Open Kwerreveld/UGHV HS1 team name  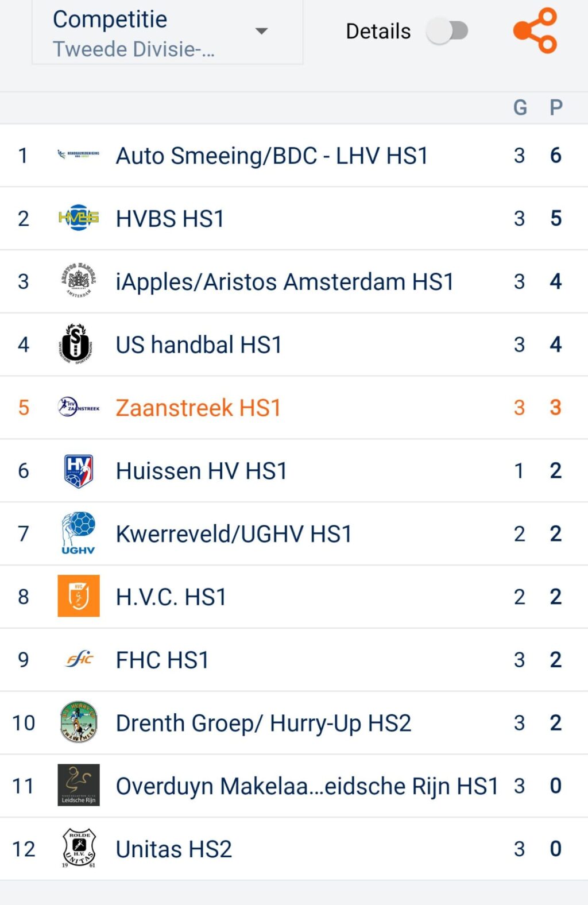point(234,534)
